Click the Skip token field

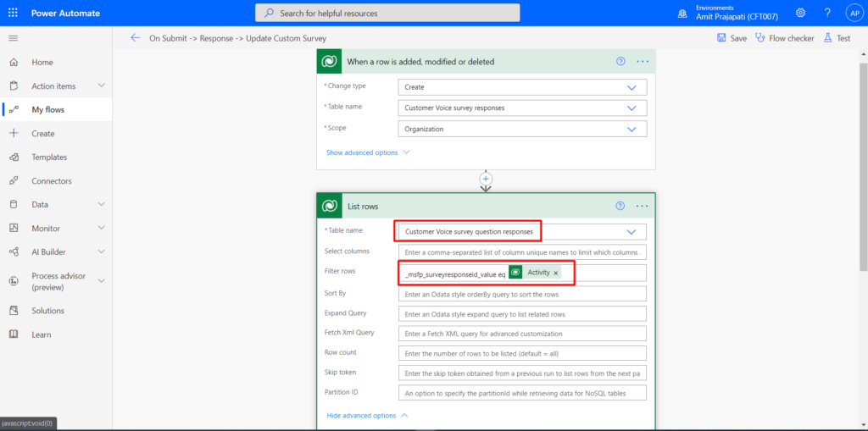[522, 373]
